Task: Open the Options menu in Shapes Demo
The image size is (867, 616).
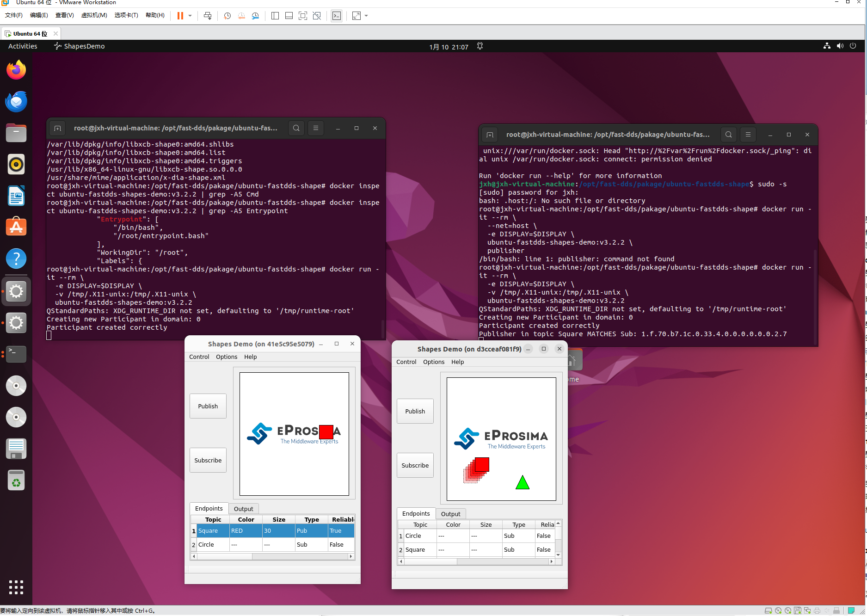Action: (226, 357)
